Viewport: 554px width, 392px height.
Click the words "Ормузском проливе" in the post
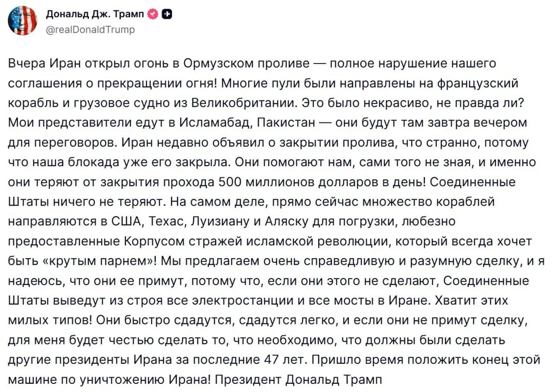[247, 64]
